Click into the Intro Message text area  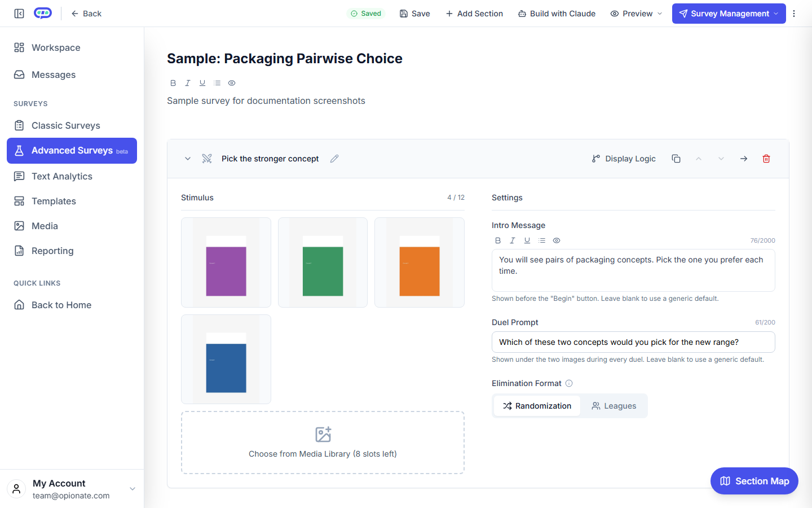[633, 270]
